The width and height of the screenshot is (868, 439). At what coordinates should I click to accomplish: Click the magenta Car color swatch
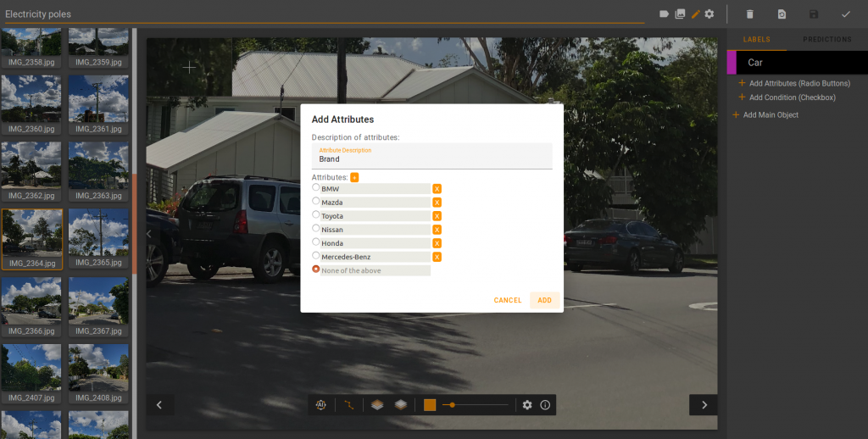click(732, 63)
